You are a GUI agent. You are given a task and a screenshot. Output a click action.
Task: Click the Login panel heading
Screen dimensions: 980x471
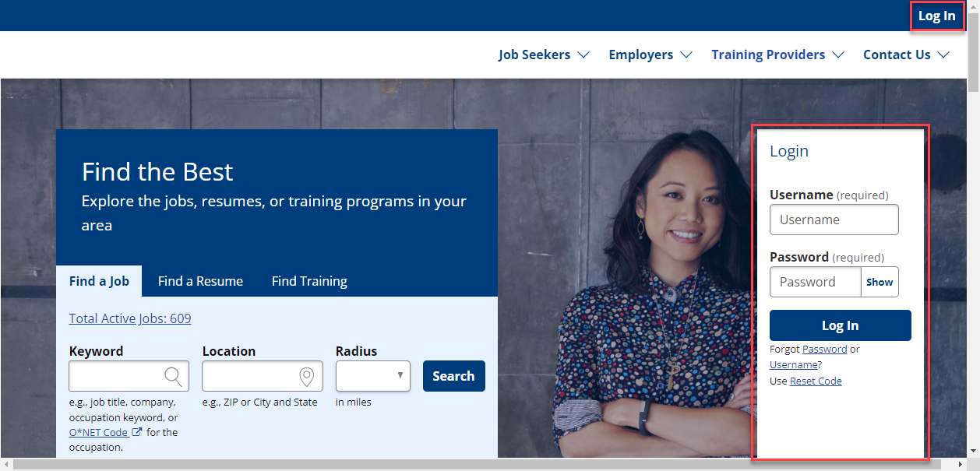[789, 151]
